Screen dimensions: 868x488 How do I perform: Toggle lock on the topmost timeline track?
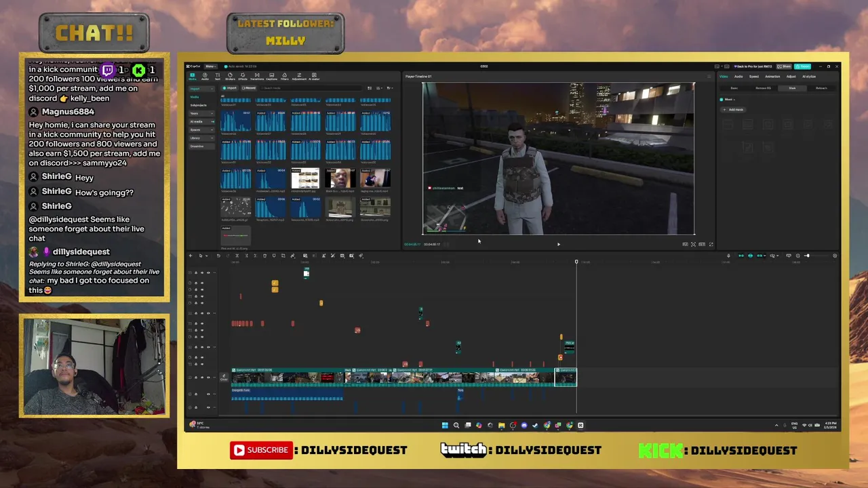196,272
